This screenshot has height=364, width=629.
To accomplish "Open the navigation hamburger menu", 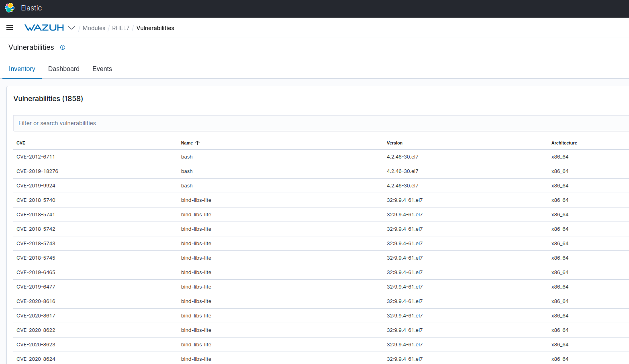I will coord(10,27).
